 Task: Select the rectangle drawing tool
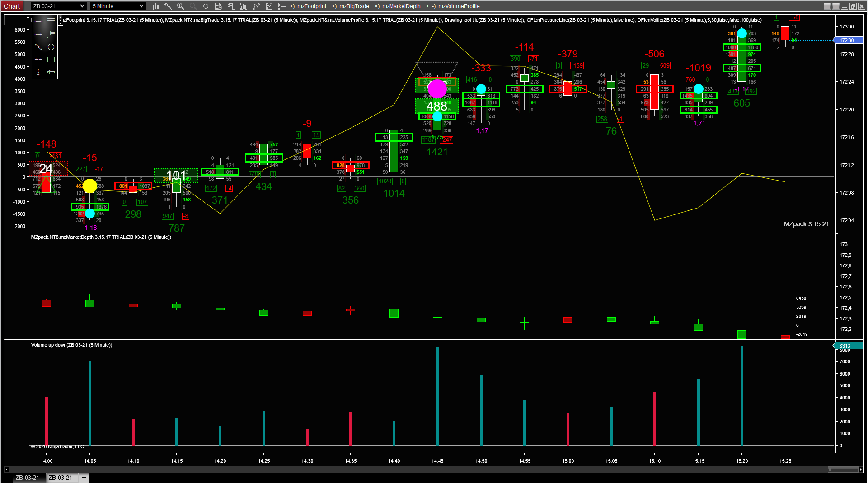click(x=51, y=60)
